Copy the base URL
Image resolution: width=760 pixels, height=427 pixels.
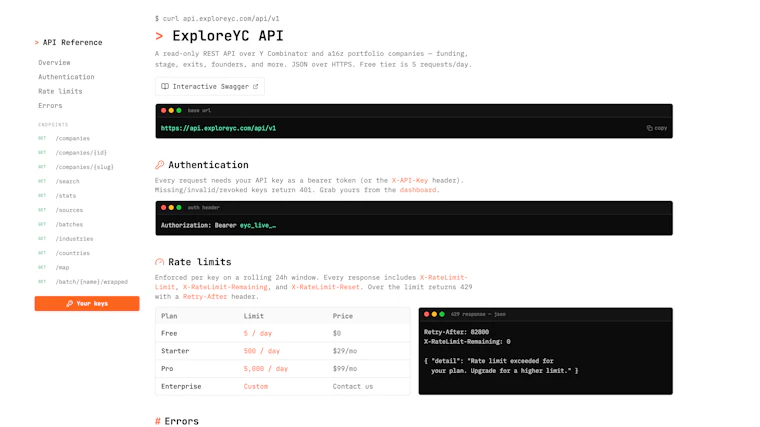point(657,128)
